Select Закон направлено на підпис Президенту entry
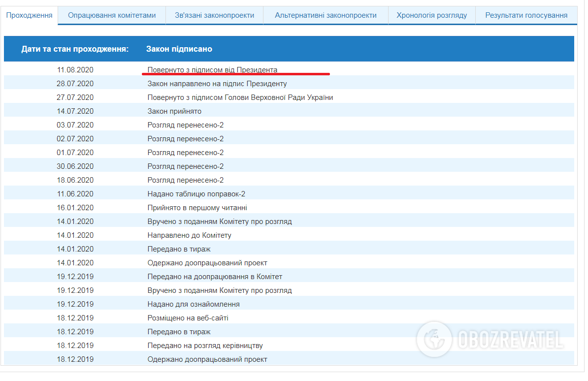This screenshot has width=588, height=381. [217, 84]
